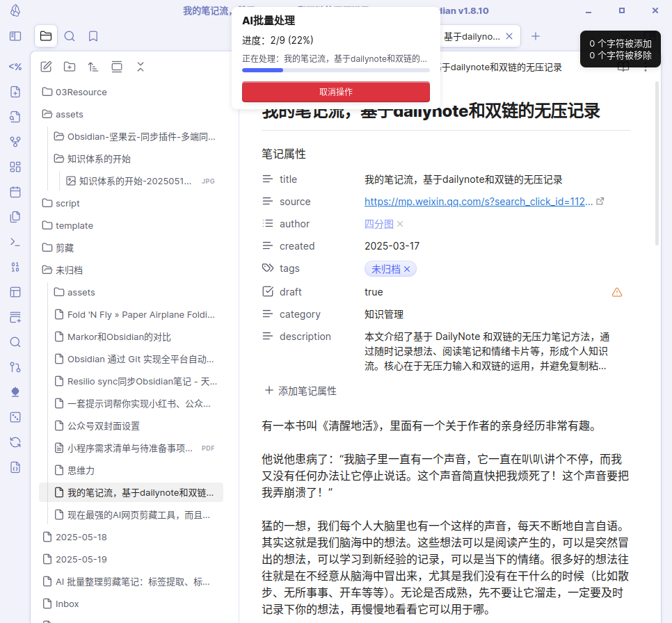Viewport: 672px width, 623px height.
Task: Open the calendar ribbon icon
Action: (15, 192)
